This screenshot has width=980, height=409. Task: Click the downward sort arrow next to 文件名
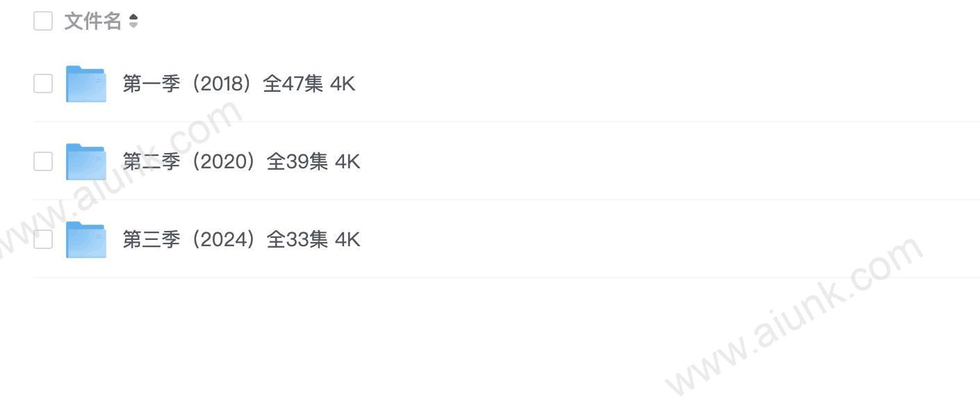click(133, 26)
